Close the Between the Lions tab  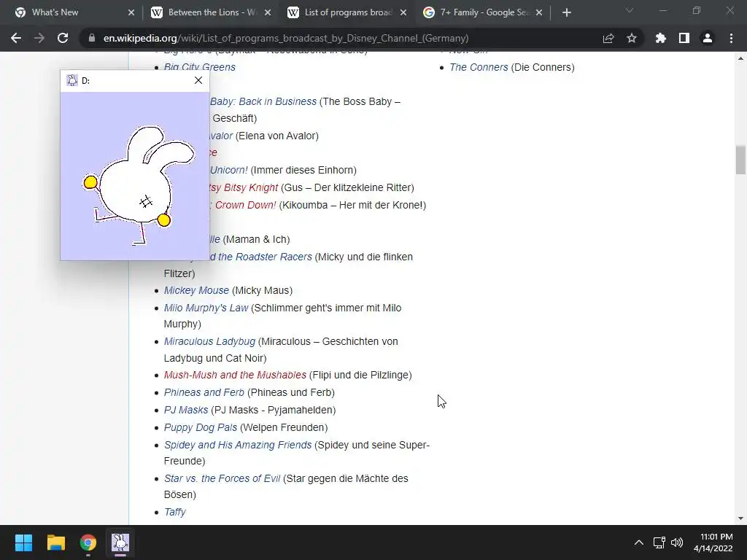point(268,13)
